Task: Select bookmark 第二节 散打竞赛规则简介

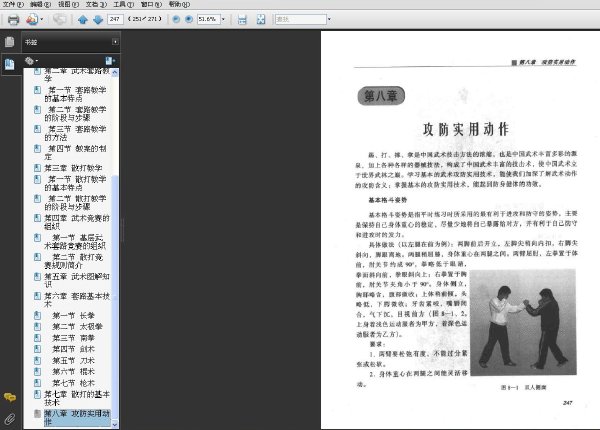Action: [73, 261]
